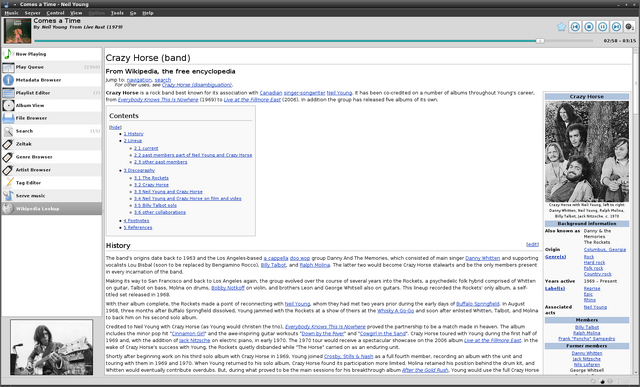Click the article scrollbar up arrow
Screen dimensions: 640x387
pyautogui.click(x=635, y=51)
